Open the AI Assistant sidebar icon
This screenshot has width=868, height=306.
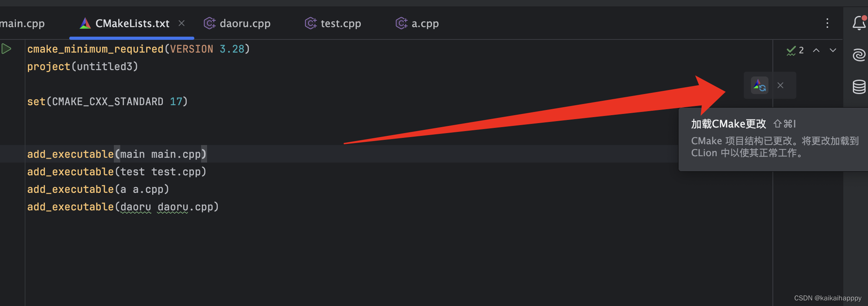pyautogui.click(x=859, y=55)
